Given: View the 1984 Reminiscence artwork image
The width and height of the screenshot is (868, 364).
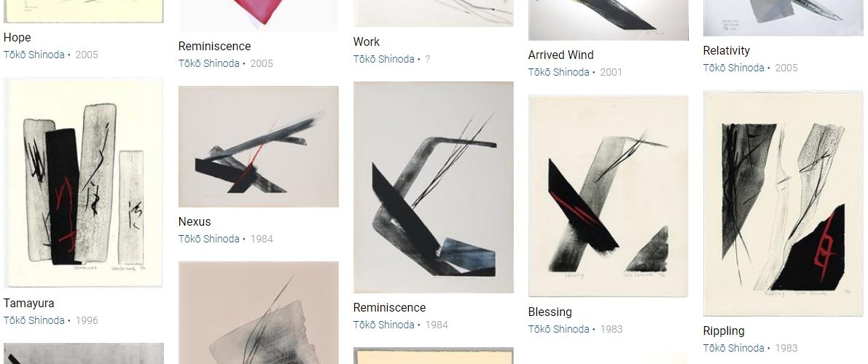Looking at the screenshot, I should 434,188.
